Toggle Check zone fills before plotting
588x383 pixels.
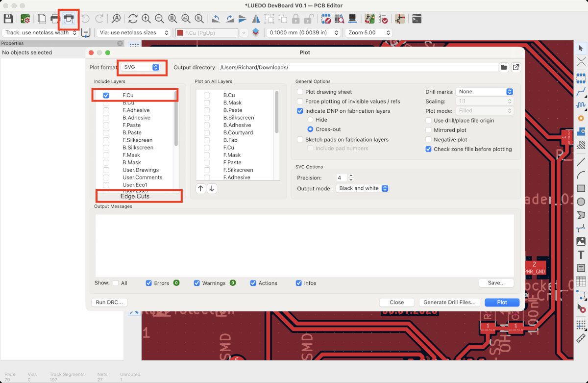[x=429, y=149]
